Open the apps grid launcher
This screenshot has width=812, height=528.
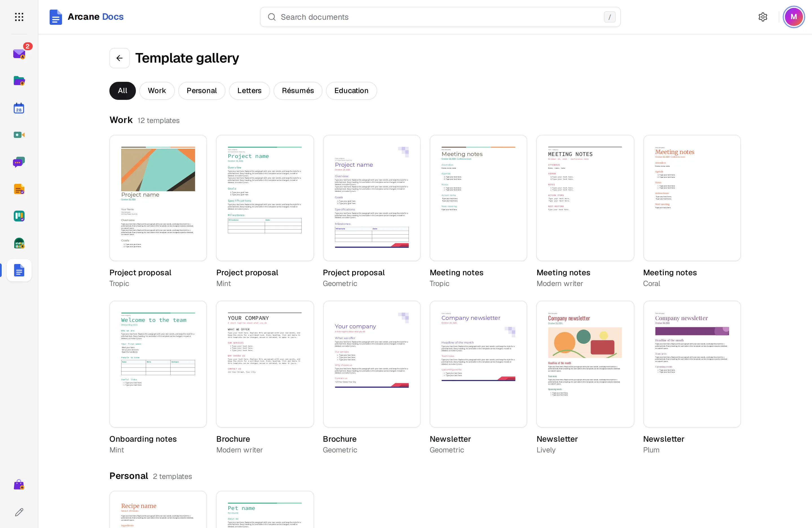[19, 17]
